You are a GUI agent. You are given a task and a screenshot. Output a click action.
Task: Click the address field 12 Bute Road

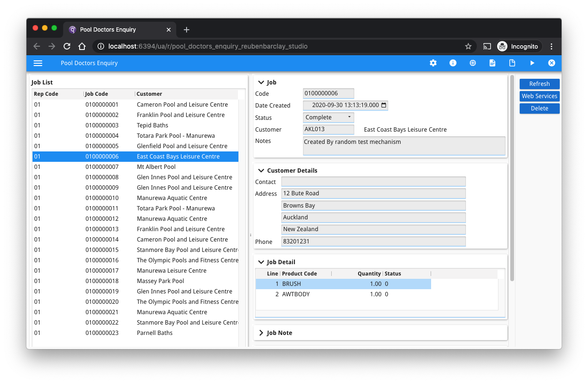(373, 193)
